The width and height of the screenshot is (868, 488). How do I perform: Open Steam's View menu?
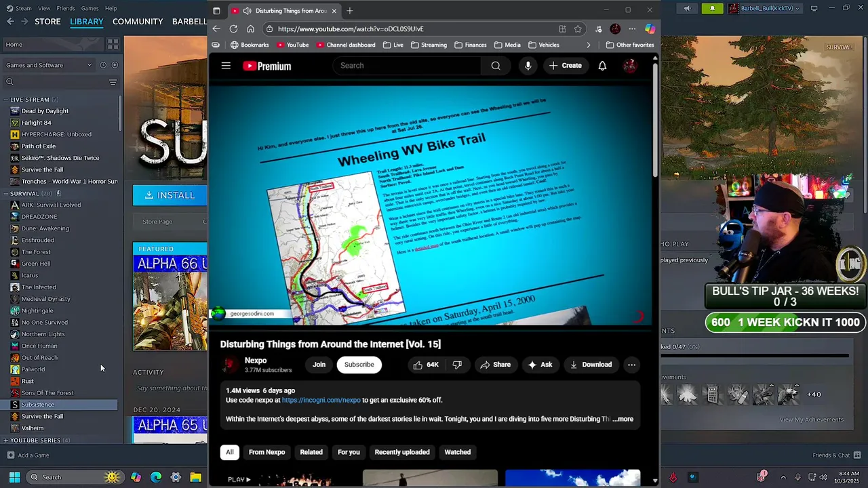pos(44,8)
